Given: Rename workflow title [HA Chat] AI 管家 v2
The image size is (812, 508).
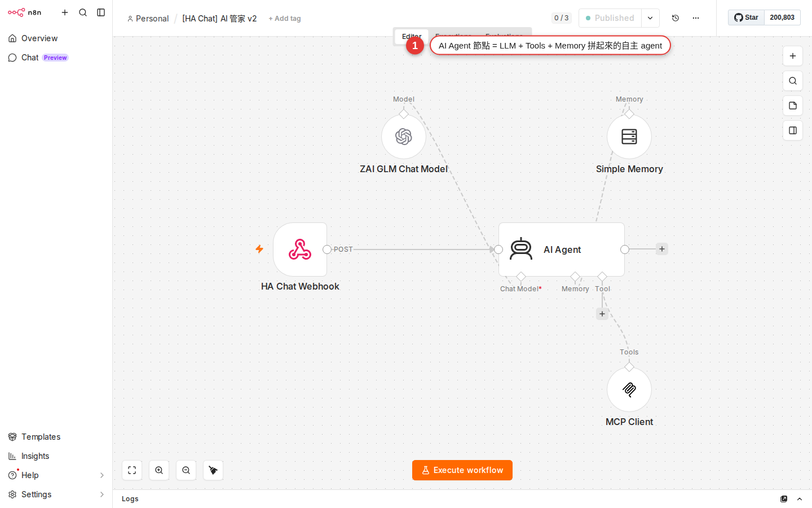Looking at the screenshot, I should pos(219,19).
